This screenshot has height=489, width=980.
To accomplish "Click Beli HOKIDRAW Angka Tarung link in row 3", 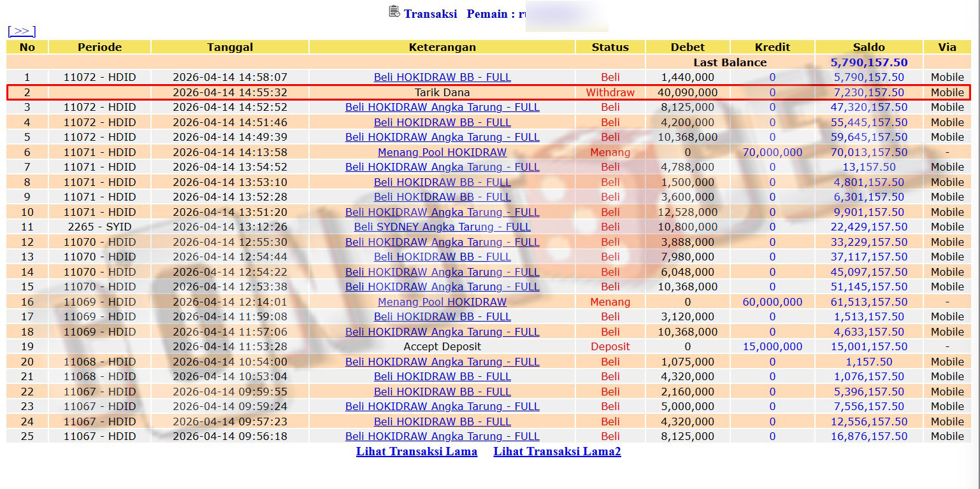I will coord(442,107).
